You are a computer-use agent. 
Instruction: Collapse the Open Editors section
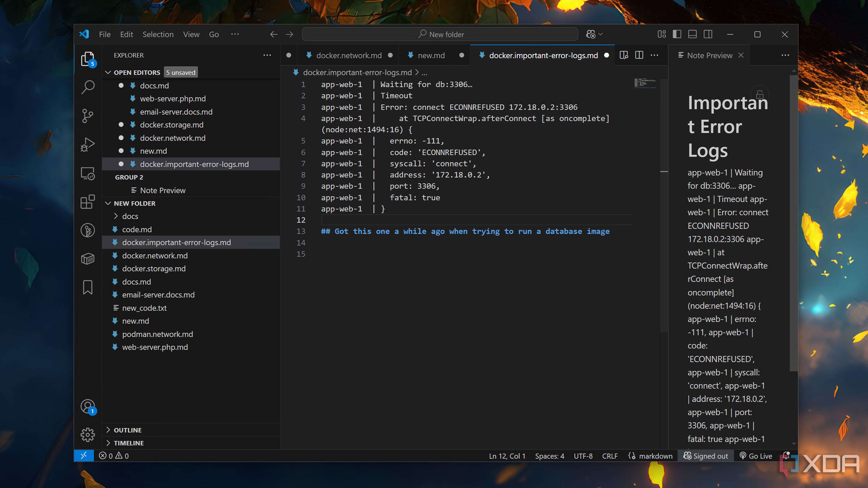(108, 72)
